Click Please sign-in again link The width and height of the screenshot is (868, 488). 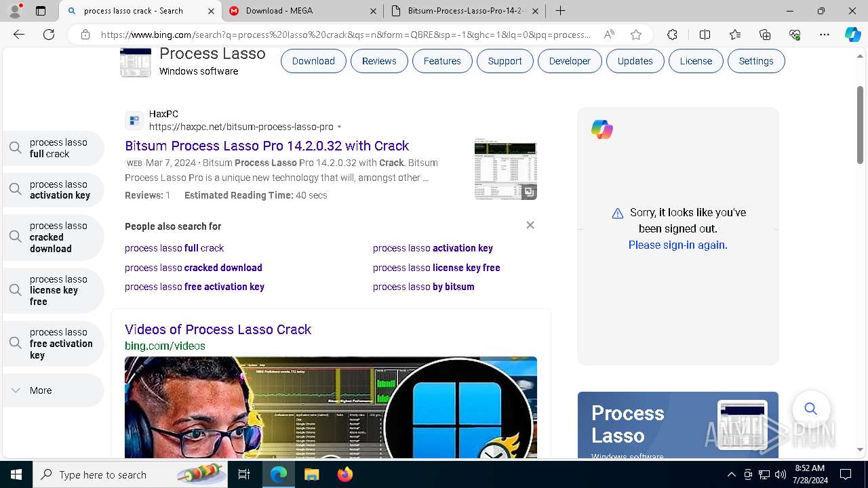[678, 245]
